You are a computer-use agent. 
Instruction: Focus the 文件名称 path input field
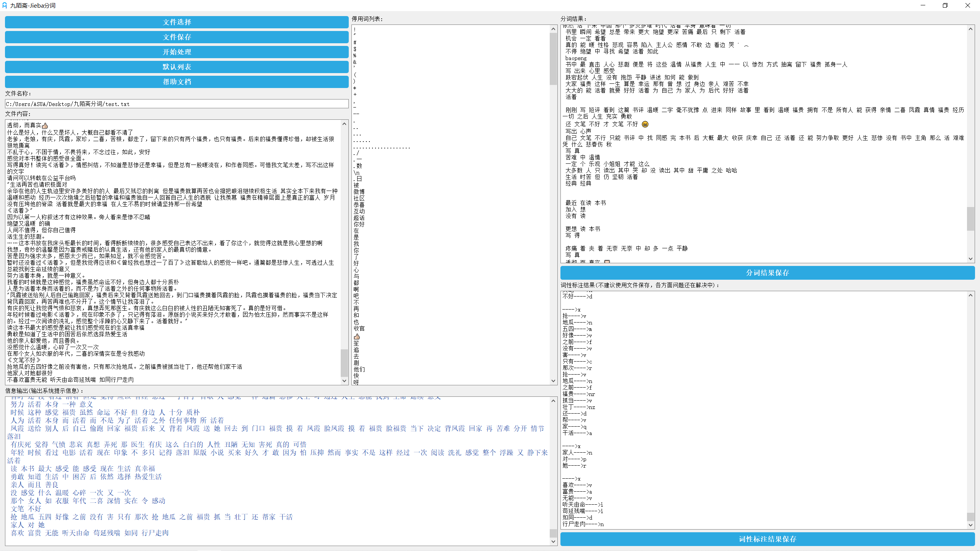[x=176, y=104]
